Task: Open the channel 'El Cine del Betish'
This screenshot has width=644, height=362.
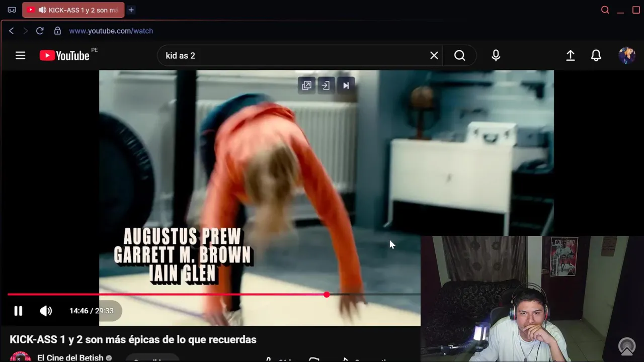Action: 70,357
